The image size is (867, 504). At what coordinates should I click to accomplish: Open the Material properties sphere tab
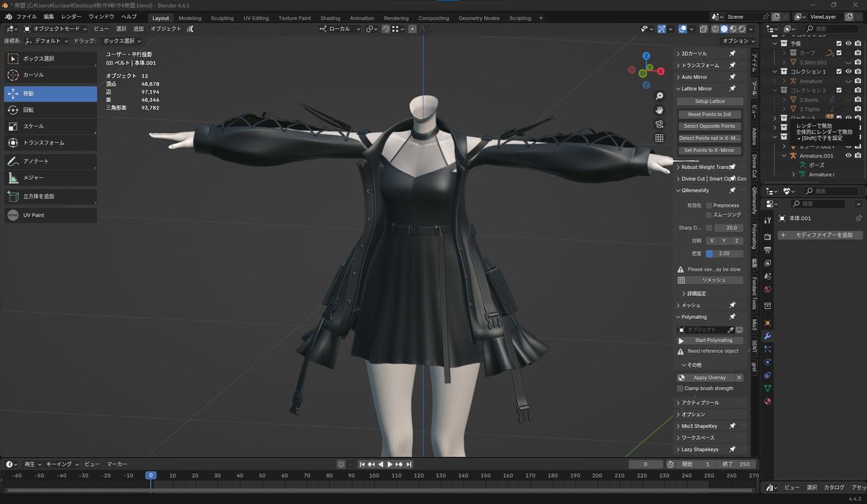pyautogui.click(x=767, y=401)
